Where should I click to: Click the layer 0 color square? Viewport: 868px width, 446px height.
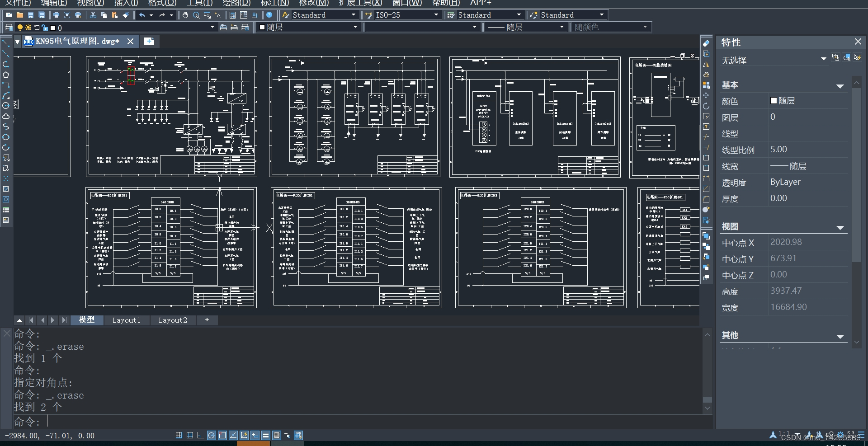pyautogui.click(x=53, y=28)
